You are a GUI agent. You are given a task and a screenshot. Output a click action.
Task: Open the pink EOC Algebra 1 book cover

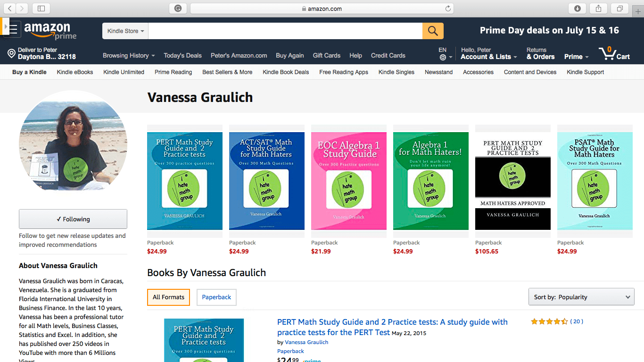(349, 181)
